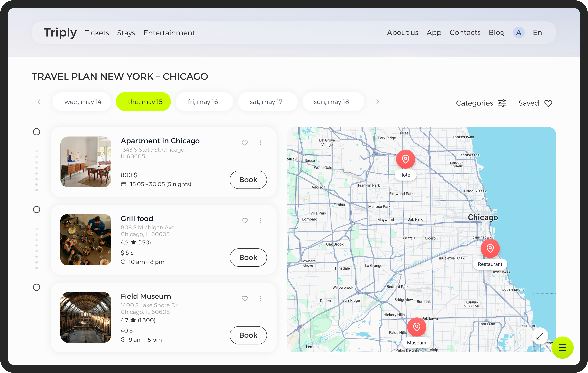Open the En language selector

pos(537,33)
